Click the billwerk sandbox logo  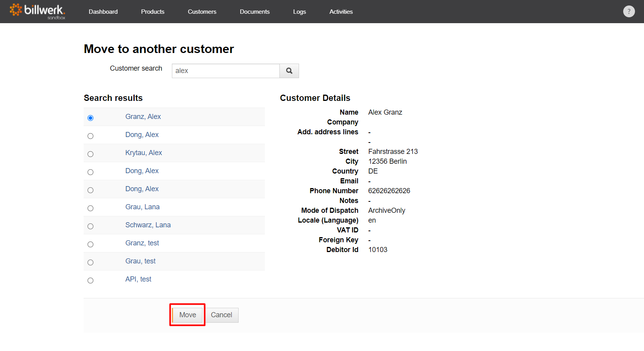(37, 11)
